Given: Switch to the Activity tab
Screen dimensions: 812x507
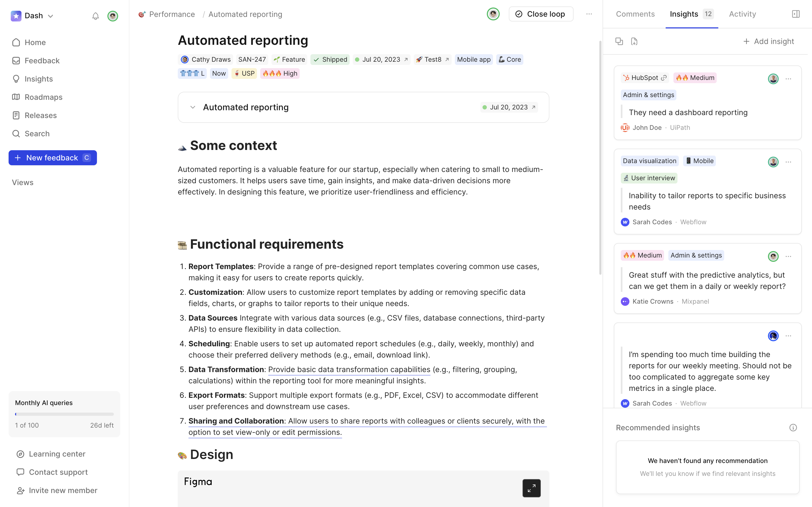Looking at the screenshot, I should point(742,14).
